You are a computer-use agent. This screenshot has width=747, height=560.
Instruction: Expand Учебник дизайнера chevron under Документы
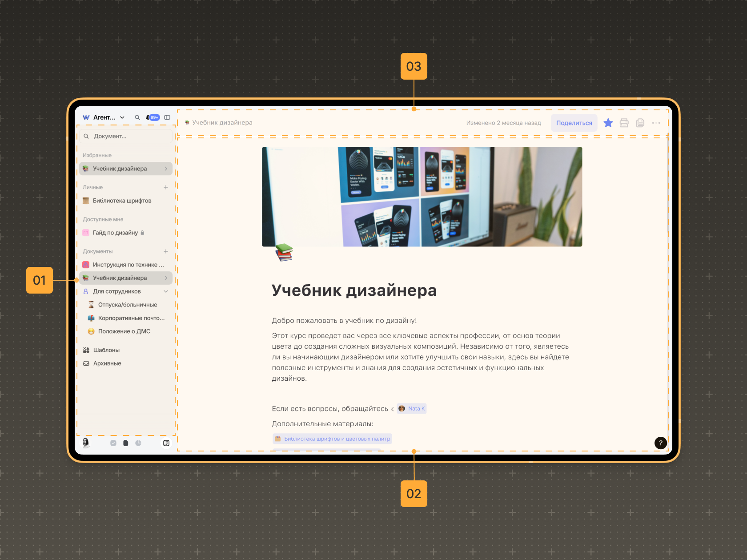click(x=166, y=278)
